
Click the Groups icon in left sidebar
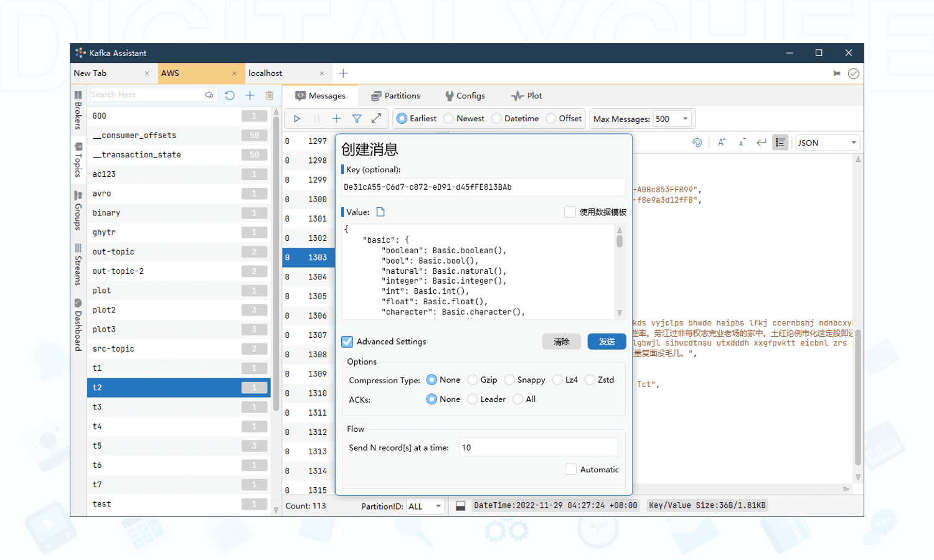point(78,205)
